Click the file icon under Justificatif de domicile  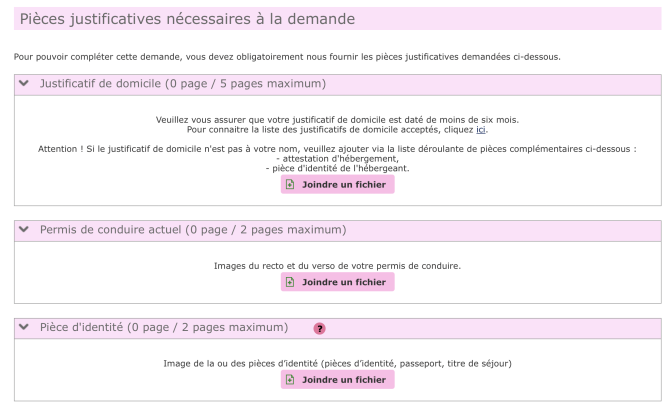(x=291, y=185)
